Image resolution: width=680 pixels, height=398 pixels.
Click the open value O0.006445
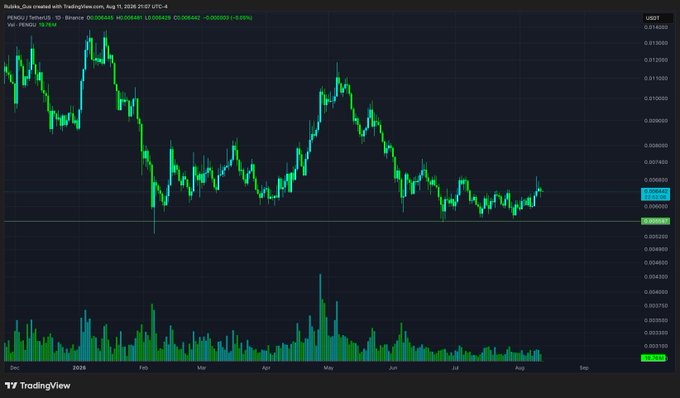(100, 18)
